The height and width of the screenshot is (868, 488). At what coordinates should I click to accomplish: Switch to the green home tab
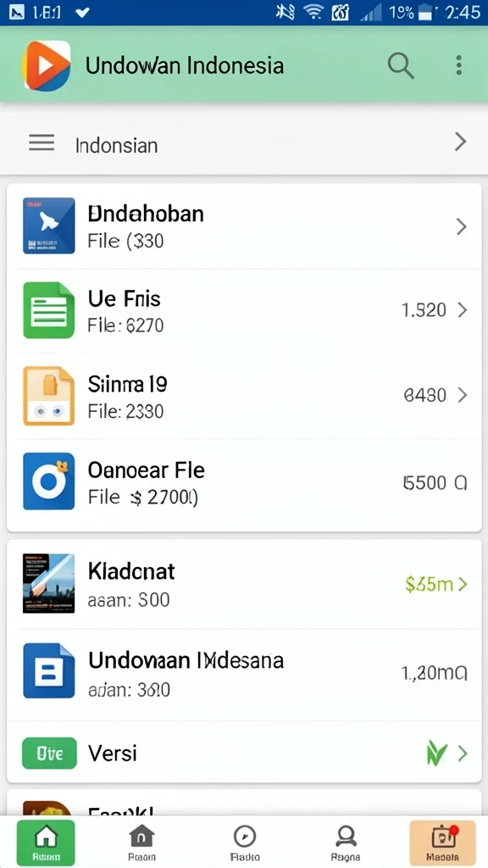coord(46,843)
